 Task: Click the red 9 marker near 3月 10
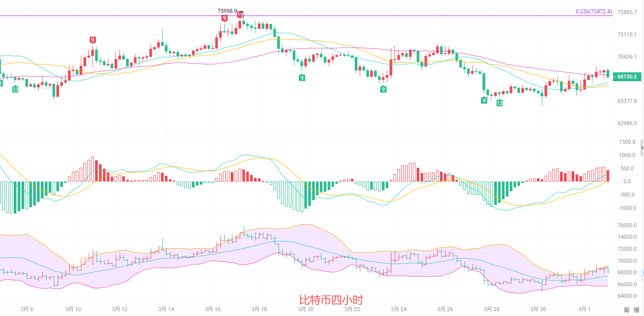(x=93, y=40)
